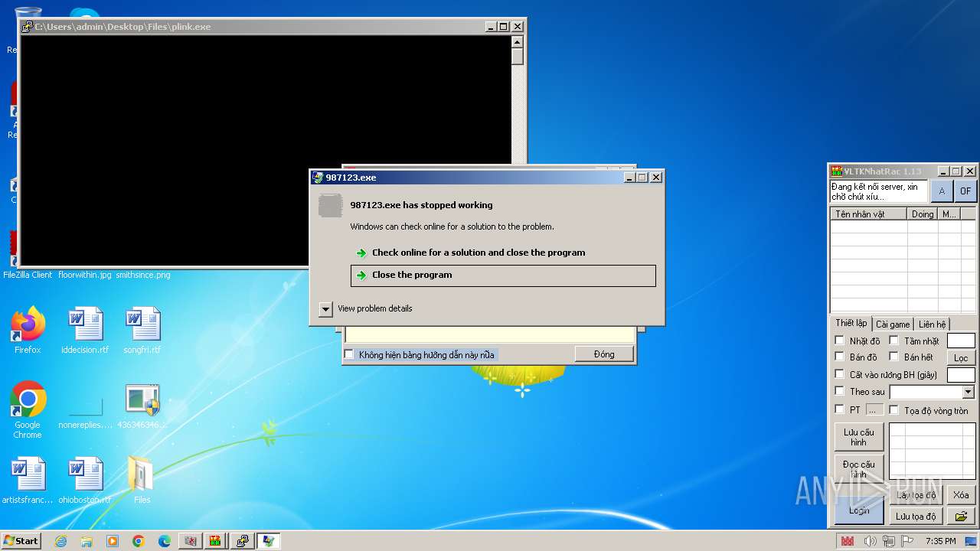The width and height of the screenshot is (980, 551).
Task: Open the artistsfranc... document icon
Action: point(28,480)
